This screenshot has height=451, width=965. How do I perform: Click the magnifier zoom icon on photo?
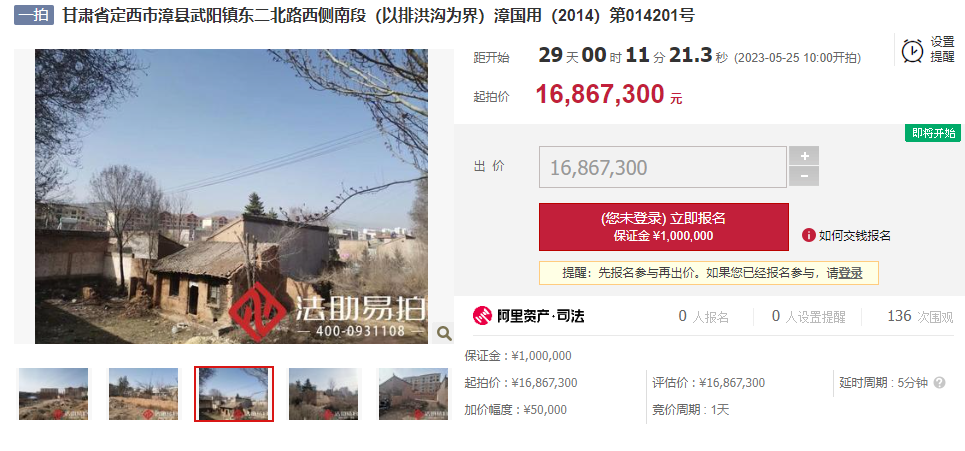[x=444, y=333]
